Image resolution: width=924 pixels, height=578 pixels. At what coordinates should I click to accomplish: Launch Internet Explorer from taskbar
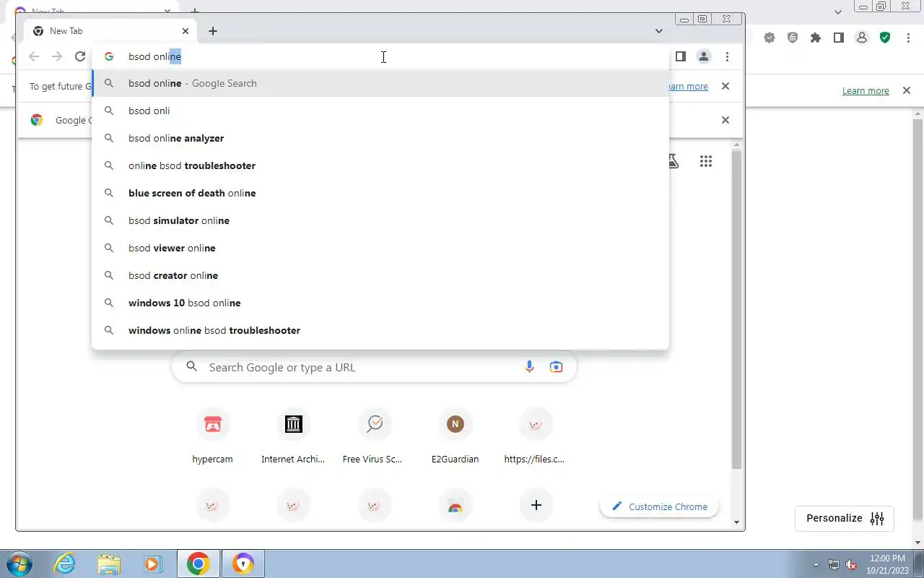tap(65, 564)
